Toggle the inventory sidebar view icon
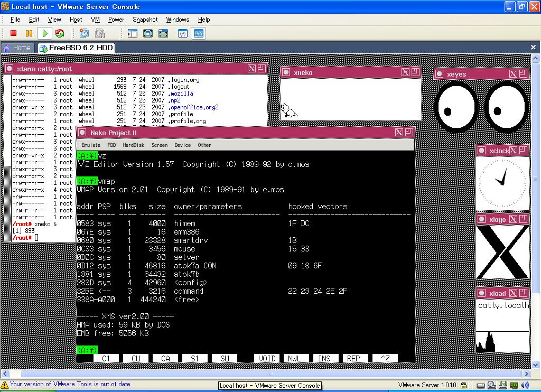541x392 pixels. click(x=133, y=33)
